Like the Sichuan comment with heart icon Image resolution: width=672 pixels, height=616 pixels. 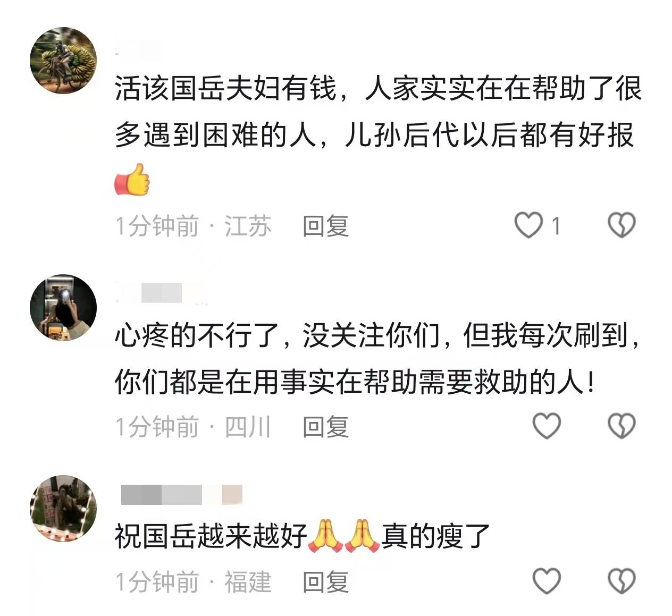click(x=547, y=426)
